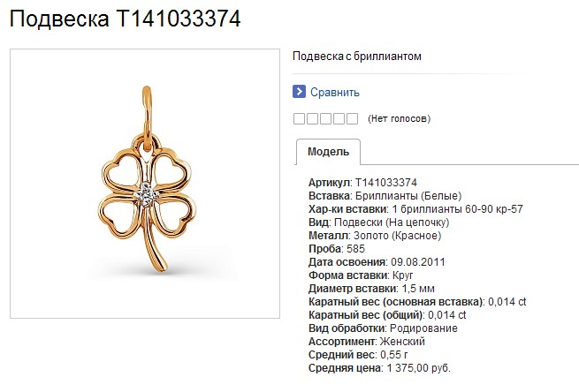Rate the pendant with the second star box
579x392 pixels.
(x=312, y=118)
